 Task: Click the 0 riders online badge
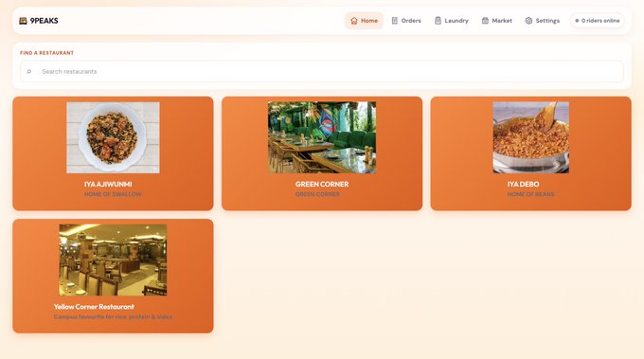point(598,21)
